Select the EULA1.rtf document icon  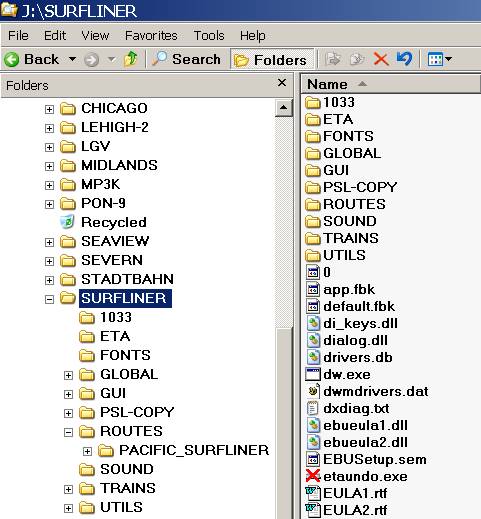pos(313,493)
